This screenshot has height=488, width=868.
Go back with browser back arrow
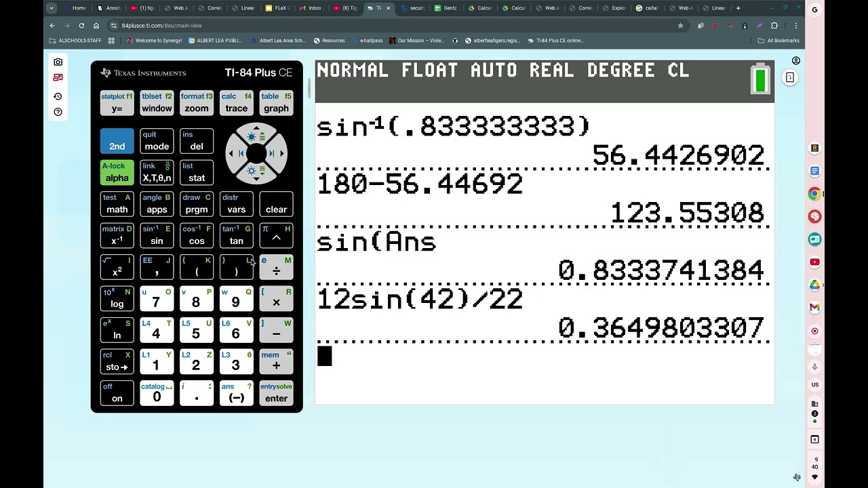(x=52, y=26)
